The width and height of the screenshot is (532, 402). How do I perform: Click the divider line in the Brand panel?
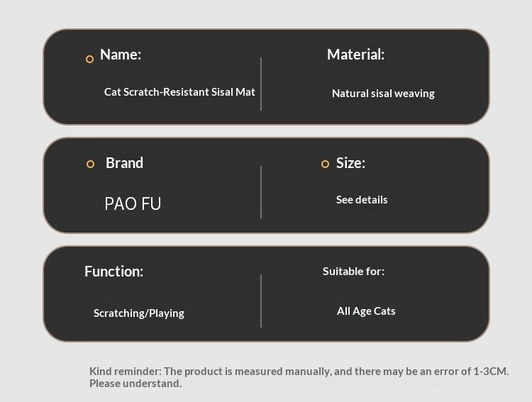261,192
